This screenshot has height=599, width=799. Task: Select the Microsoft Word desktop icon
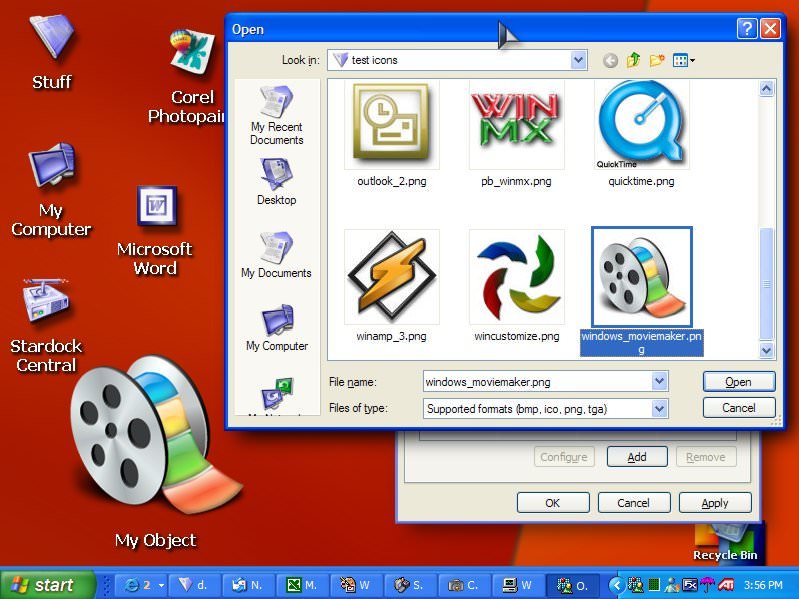pyautogui.click(x=155, y=231)
